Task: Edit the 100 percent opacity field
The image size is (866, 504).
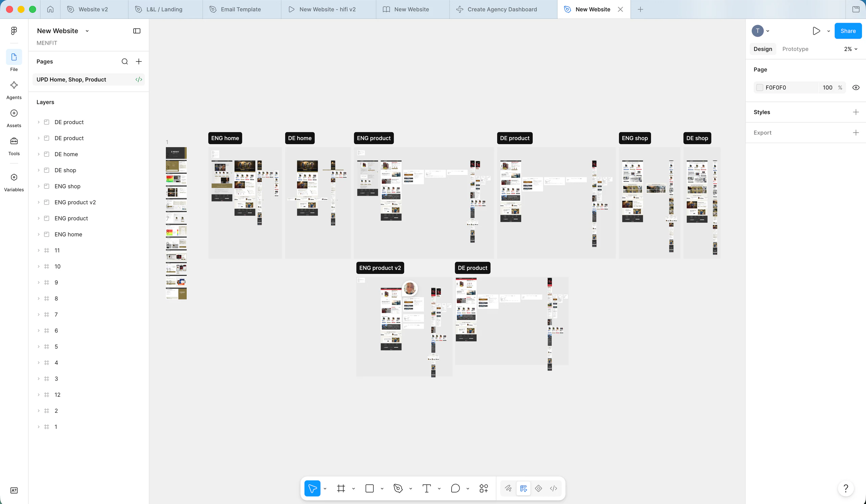Action: tap(827, 88)
